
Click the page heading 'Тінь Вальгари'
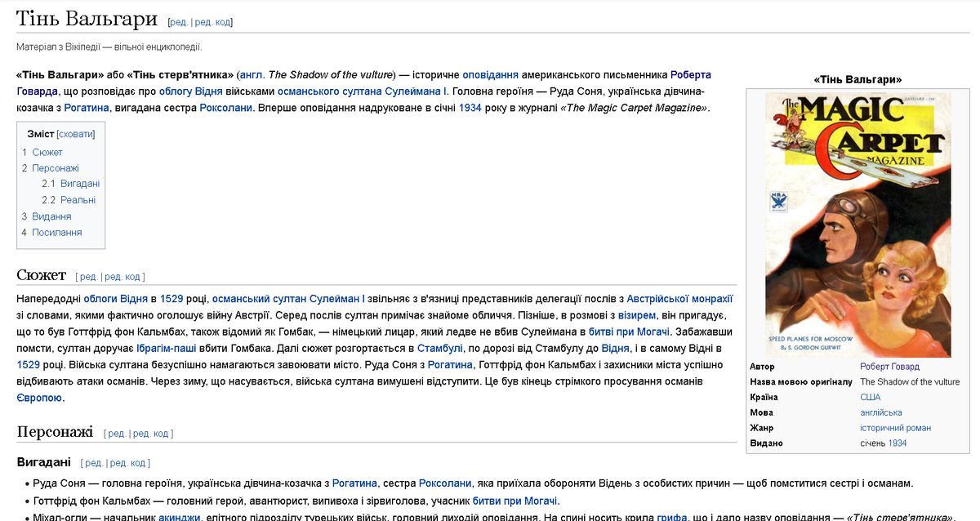tap(86, 18)
